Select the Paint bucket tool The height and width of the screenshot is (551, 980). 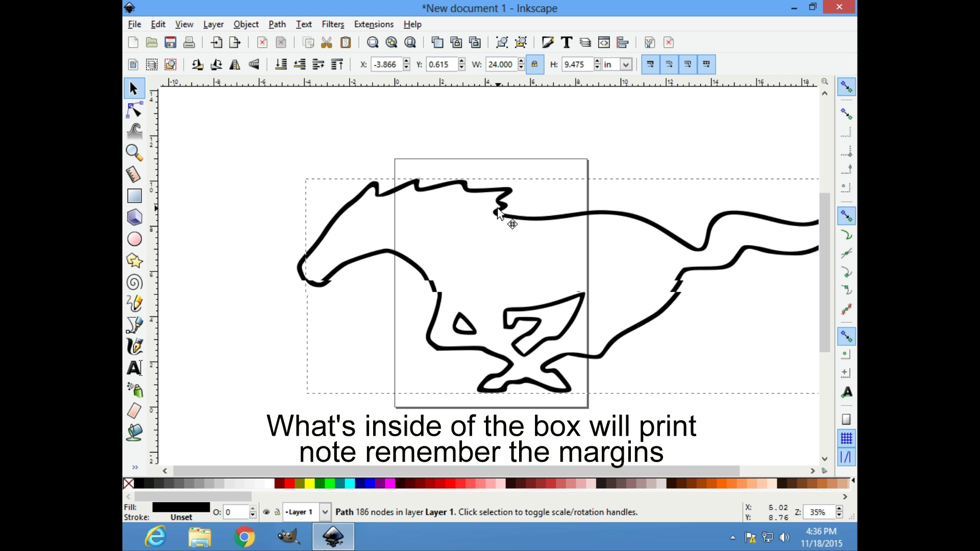[134, 432]
